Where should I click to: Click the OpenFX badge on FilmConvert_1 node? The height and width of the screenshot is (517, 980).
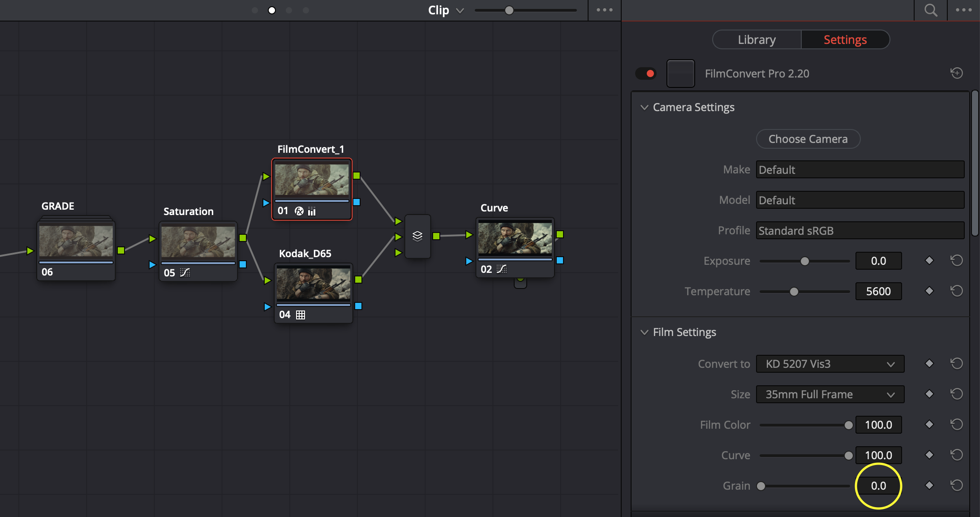(299, 211)
